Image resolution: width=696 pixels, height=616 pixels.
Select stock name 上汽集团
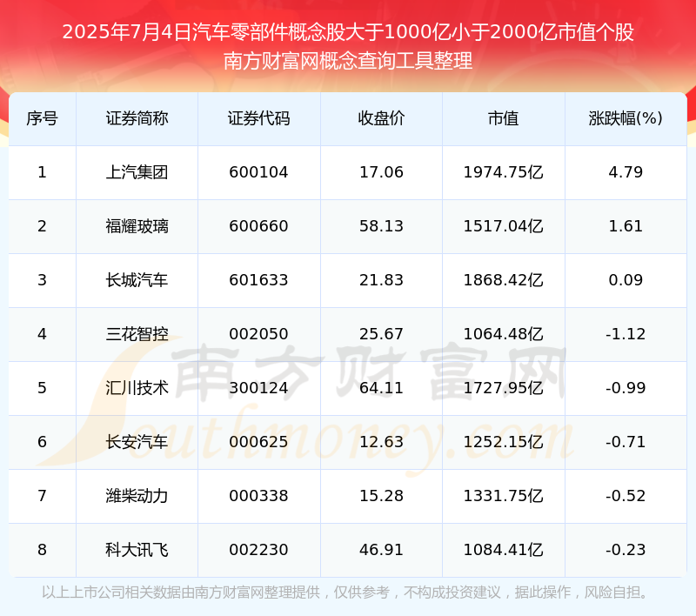(x=137, y=172)
